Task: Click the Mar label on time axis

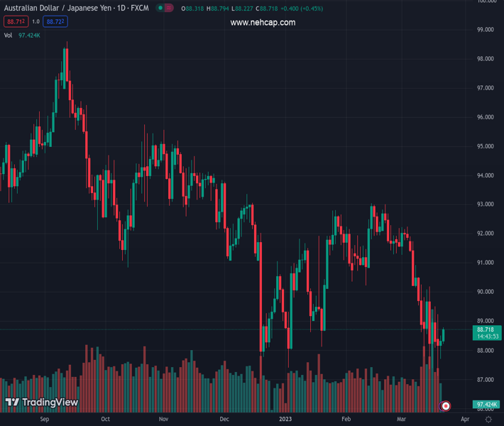Action: click(402, 420)
